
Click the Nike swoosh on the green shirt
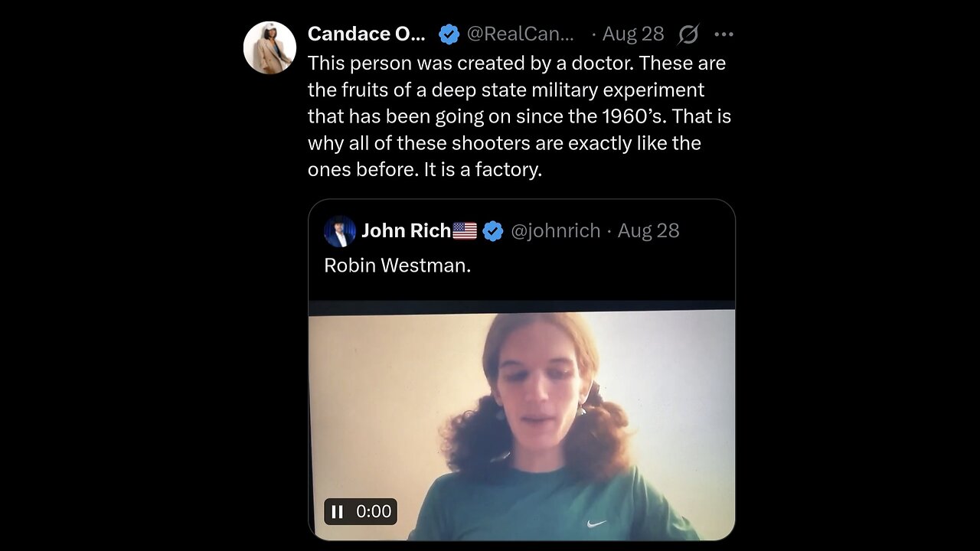tap(596, 524)
